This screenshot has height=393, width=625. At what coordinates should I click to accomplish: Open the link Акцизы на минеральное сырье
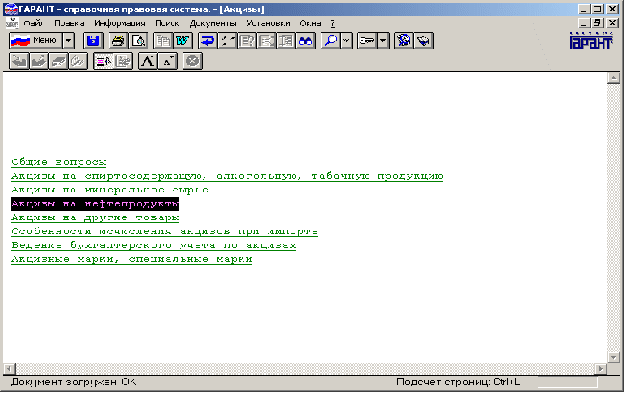(x=110, y=190)
